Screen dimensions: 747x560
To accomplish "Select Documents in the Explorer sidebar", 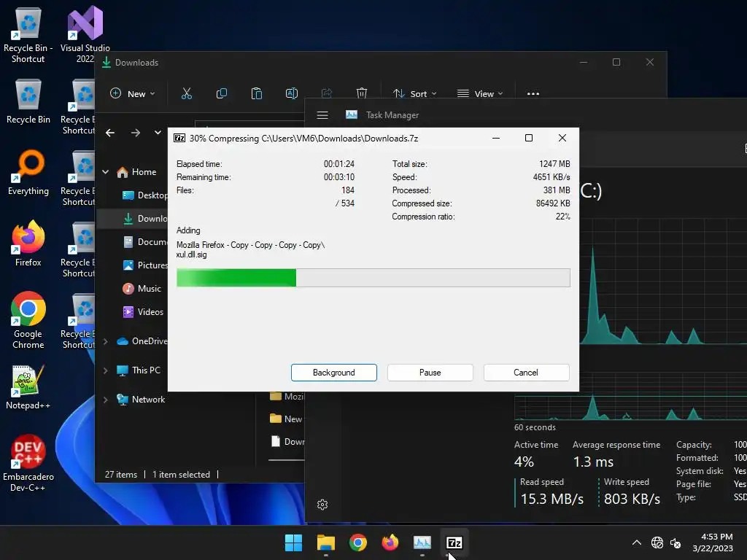I will tap(144, 242).
